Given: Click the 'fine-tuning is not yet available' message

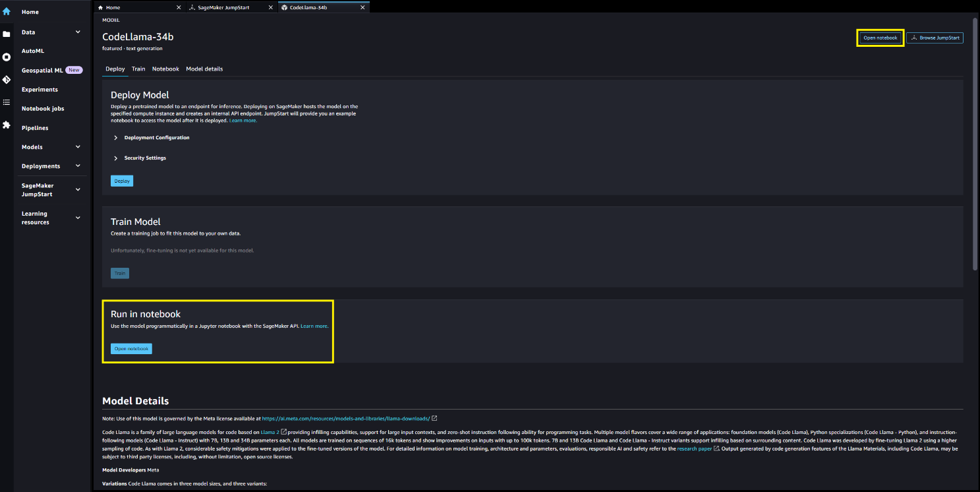Looking at the screenshot, I should 183,251.
